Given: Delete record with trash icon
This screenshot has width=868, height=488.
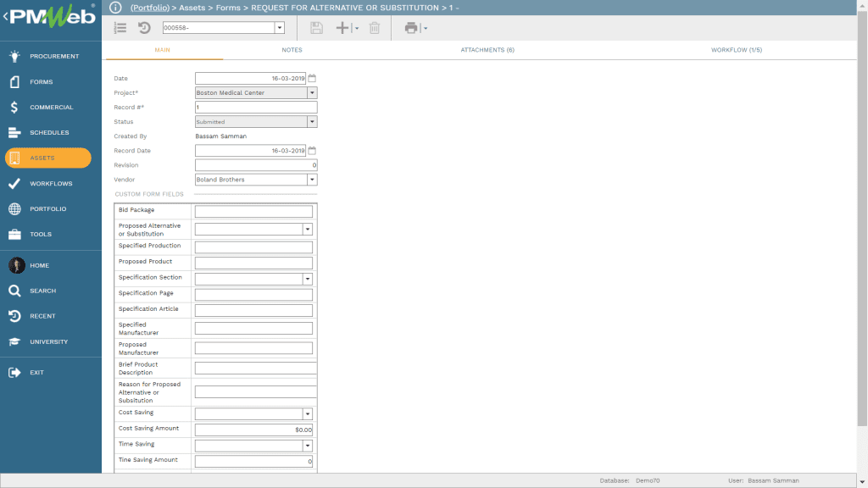Looking at the screenshot, I should point(375,28).
